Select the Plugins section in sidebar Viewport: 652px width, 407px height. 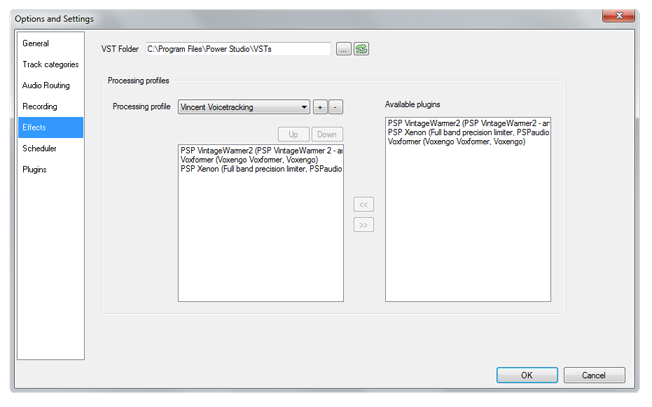click(35, 170)
